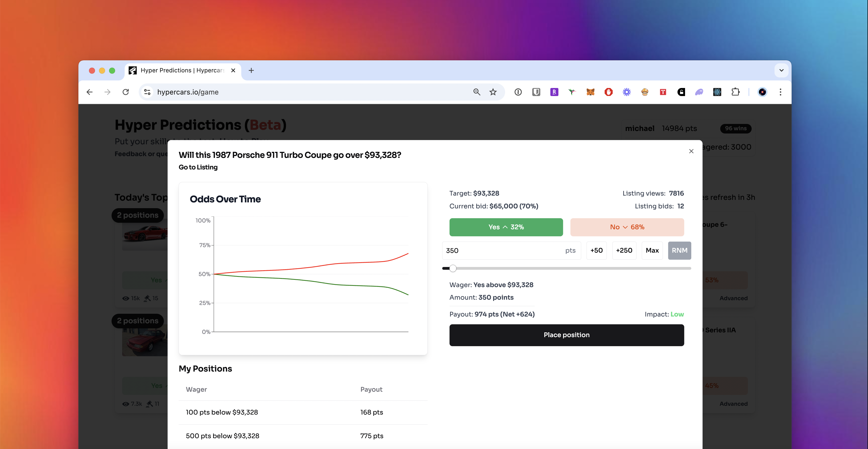The image size is (868, 449).
Task: Choose the Yes 32% option
Action: pos(506,227)
